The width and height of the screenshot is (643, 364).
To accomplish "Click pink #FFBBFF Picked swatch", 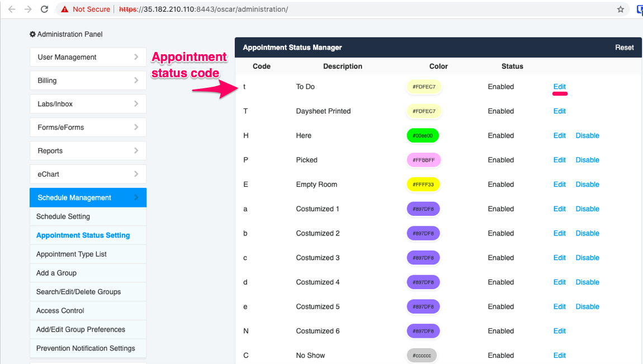I will coord(424,160).
